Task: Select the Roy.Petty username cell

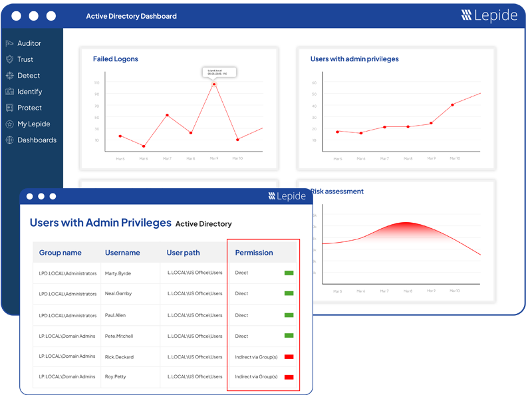Action: pyautogui.click(x=115, y=377)
